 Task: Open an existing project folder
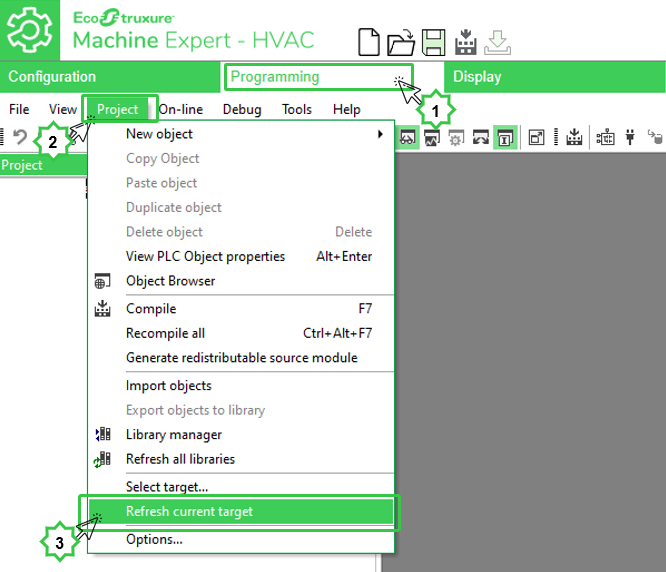(401, 42)
